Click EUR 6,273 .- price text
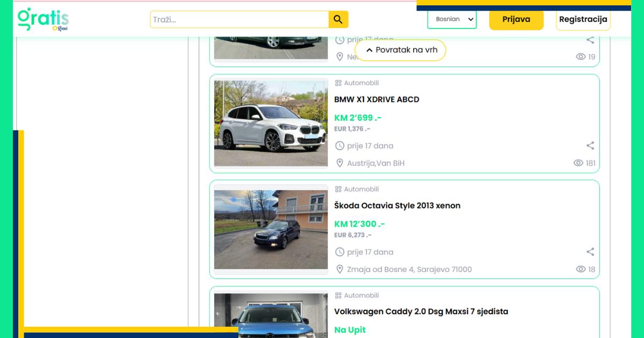Image resolution: width=644 pixels, height=338 pixels. (x=353, y=235)
